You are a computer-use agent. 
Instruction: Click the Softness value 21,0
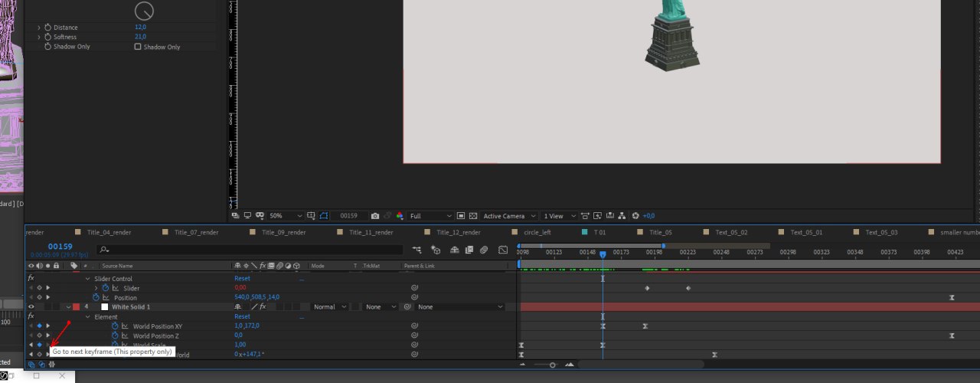pyautogui.click(x=140, y=37)
